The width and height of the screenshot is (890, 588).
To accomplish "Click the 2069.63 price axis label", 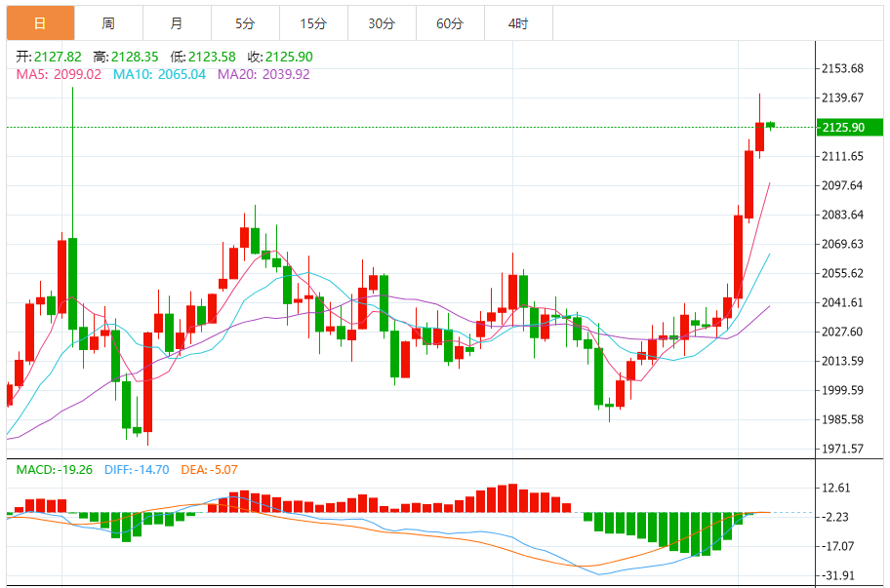I will 842,244.
